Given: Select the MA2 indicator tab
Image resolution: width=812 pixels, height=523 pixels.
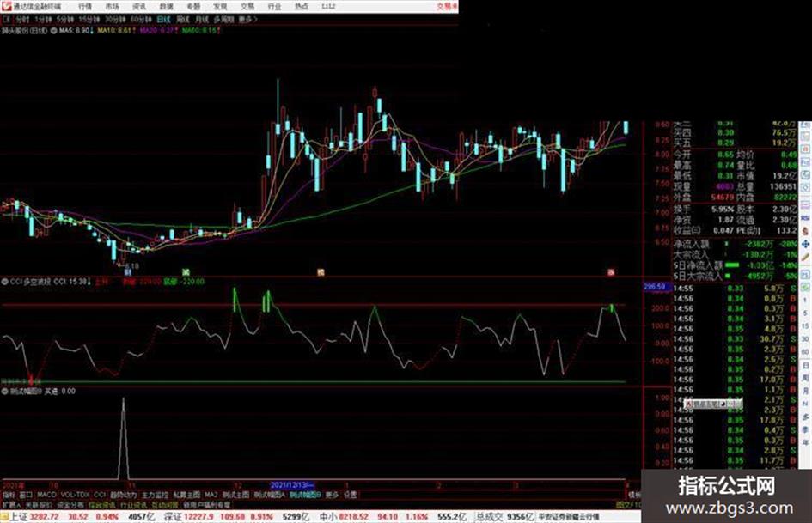Looking at the screenshot, I should click(x=211, y=495).
